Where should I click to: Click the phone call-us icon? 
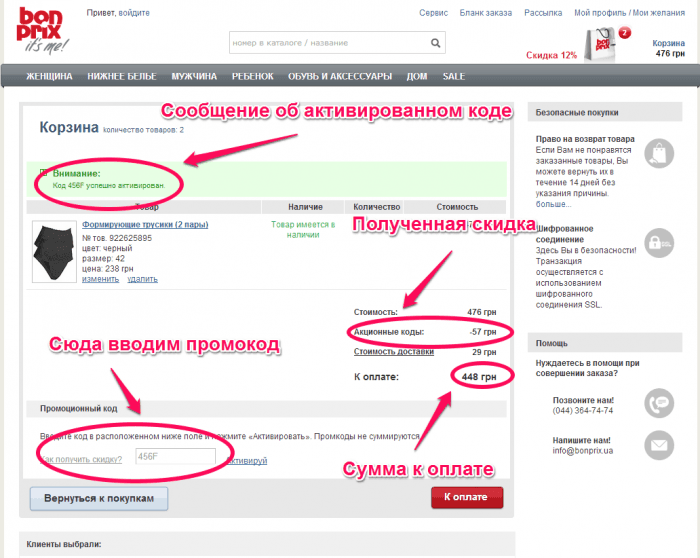658,403
